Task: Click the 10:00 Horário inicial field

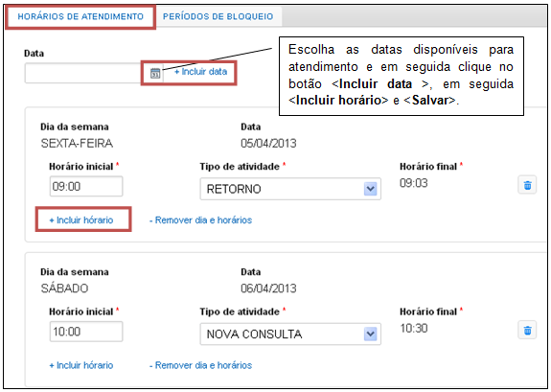Action: click(x=86, y=332)
